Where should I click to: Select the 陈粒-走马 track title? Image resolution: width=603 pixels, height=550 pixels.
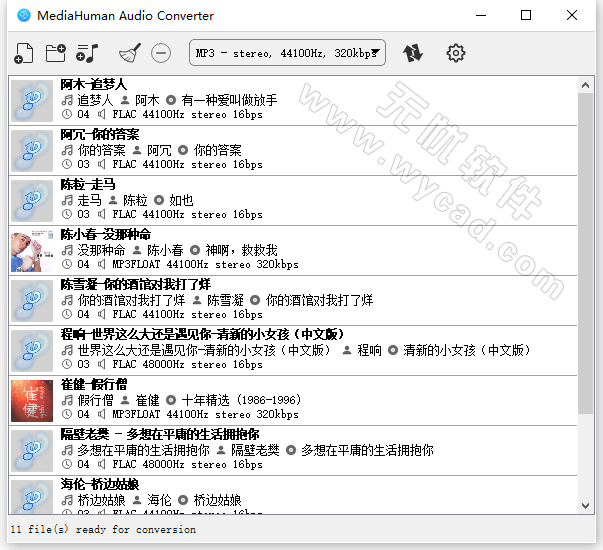(x=88, y=184)
